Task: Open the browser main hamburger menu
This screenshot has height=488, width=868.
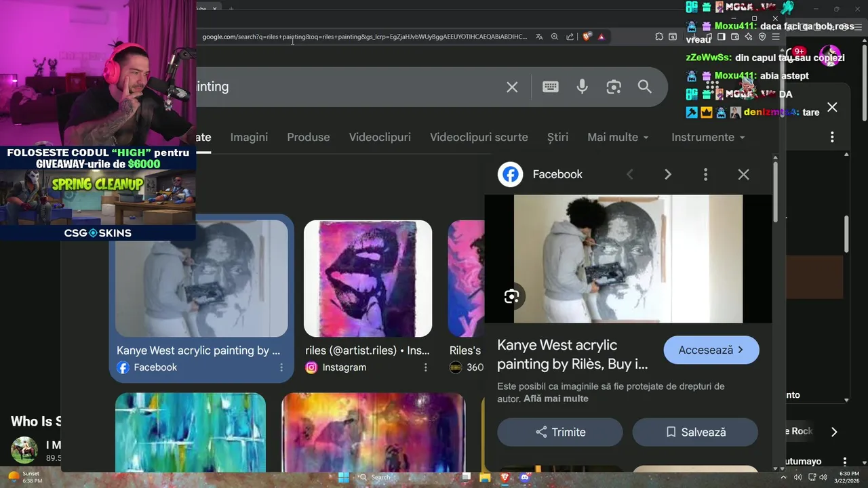Action: [775, 37]
